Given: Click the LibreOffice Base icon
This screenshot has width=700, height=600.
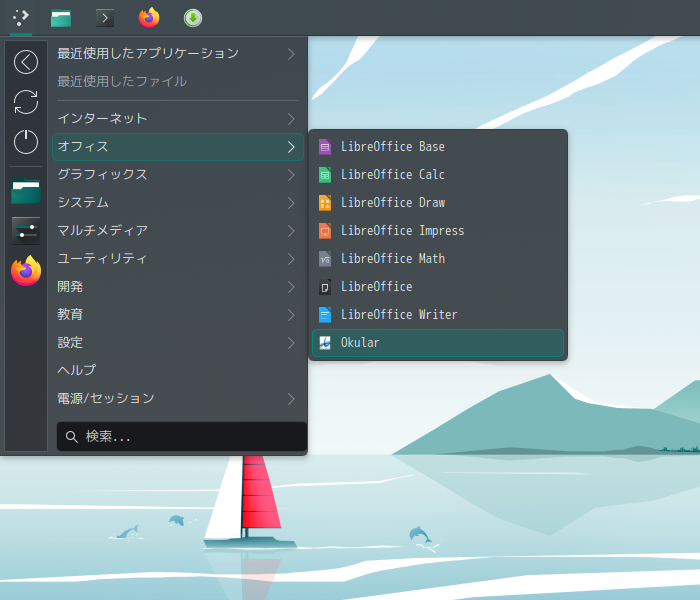Looking at the screenshot, I should (x=325, y=146).
